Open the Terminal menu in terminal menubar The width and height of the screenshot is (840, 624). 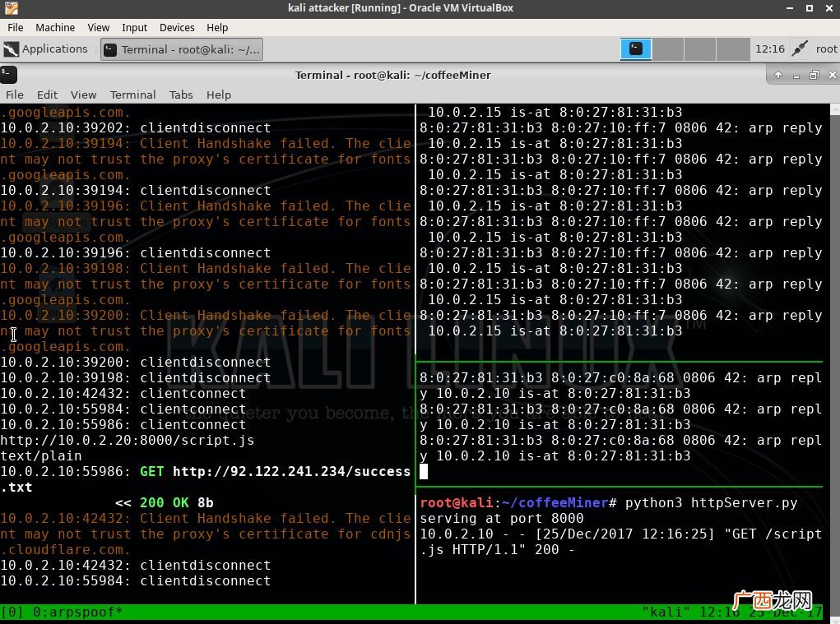coord(132,95)
